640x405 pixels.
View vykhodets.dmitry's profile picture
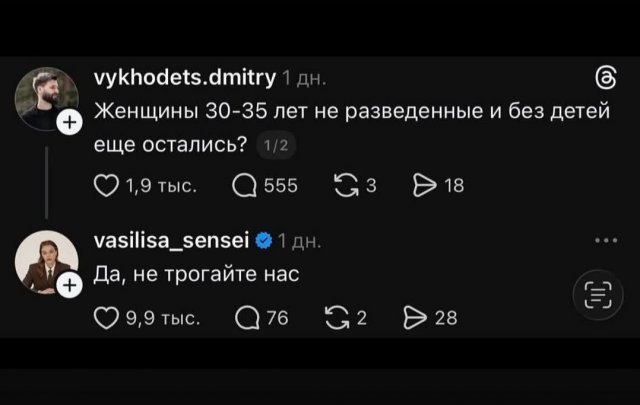[47, 99]
